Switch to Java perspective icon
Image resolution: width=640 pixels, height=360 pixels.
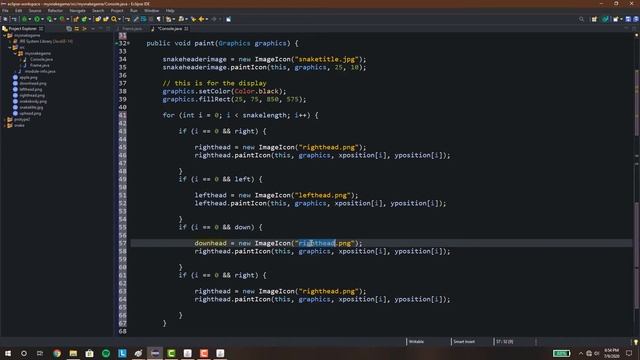[x=605, y=19]
